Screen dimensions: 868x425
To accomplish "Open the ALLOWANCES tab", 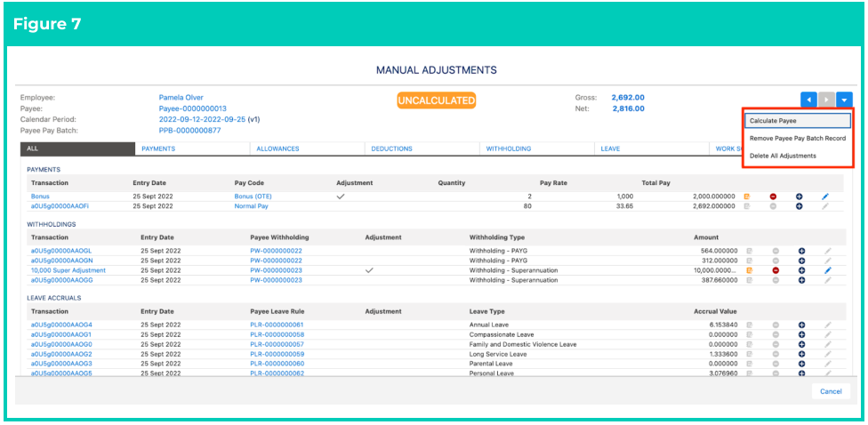I will [307, 148].
